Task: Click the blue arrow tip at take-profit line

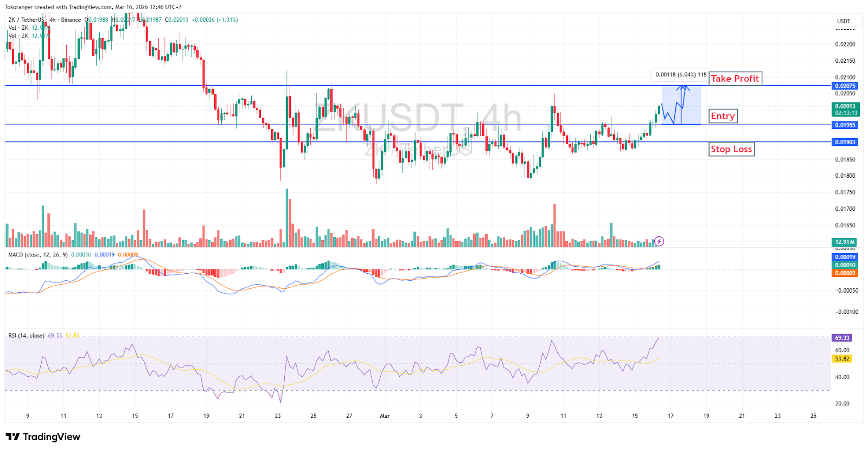Action: [684, 87]
